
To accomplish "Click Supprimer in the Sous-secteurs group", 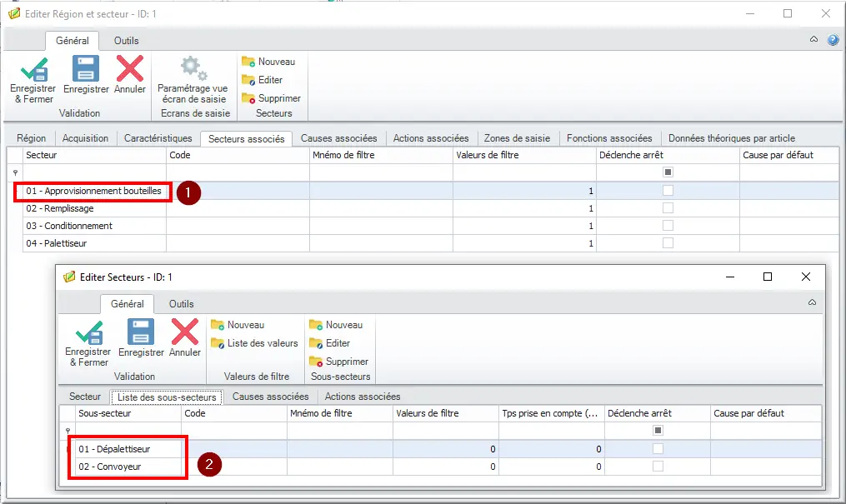I will click(339, 362).
